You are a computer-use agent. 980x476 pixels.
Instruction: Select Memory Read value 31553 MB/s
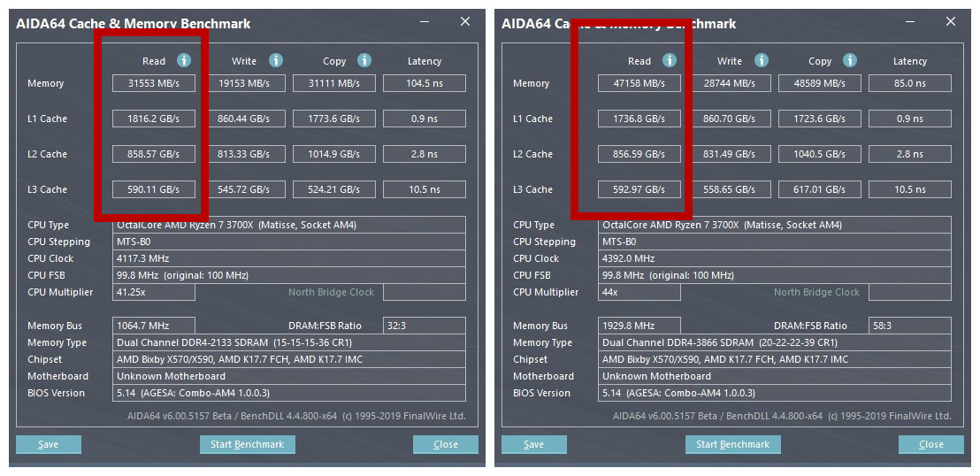154,83
